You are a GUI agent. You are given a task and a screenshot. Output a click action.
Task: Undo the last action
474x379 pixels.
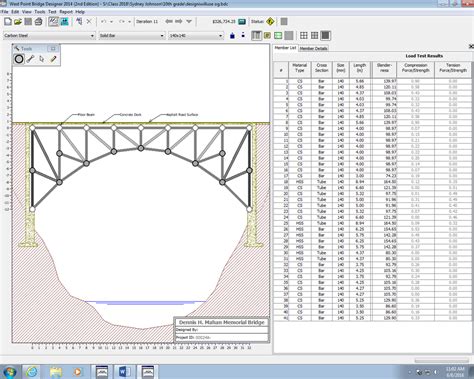(104, 22)
